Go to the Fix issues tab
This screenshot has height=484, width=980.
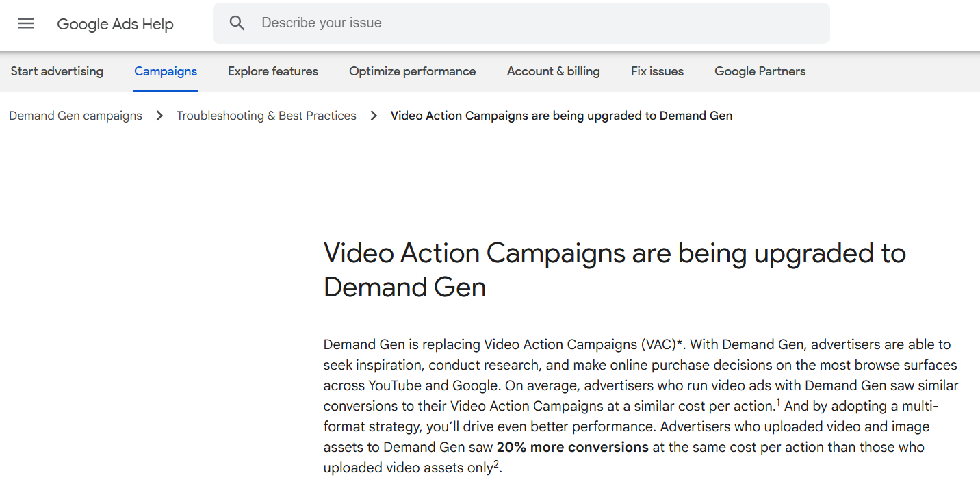point(657,71)
